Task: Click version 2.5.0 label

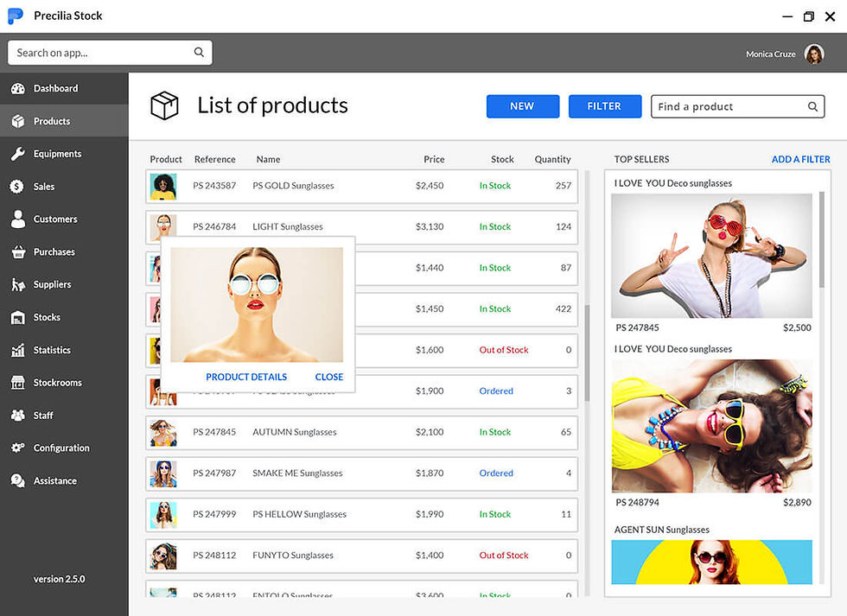Action: [x=59, y=579]
